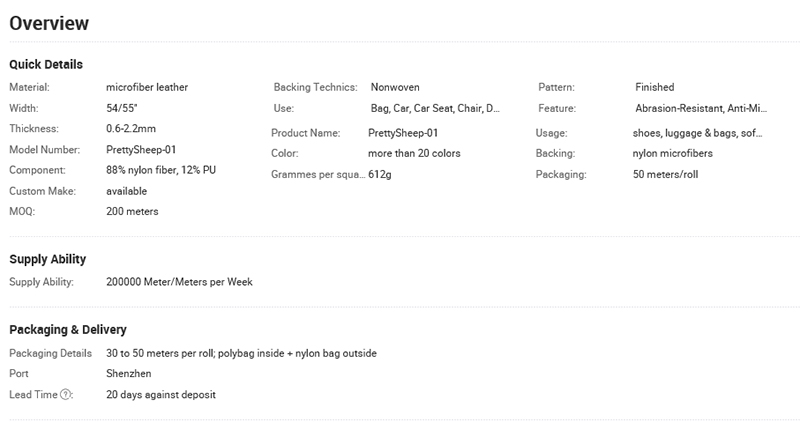Click the Packaging & Delivery heading
The image size is (800, 422).
point(68,330)
